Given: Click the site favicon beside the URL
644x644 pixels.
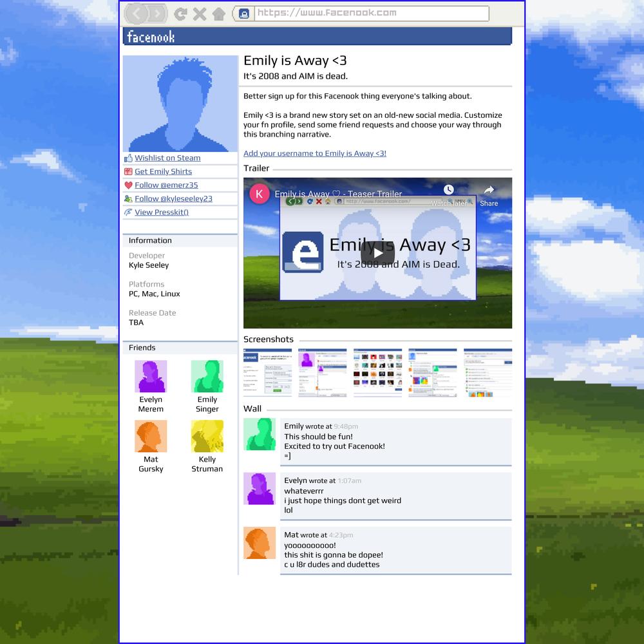Looking at the screenshot, I should tap(244, 14).
